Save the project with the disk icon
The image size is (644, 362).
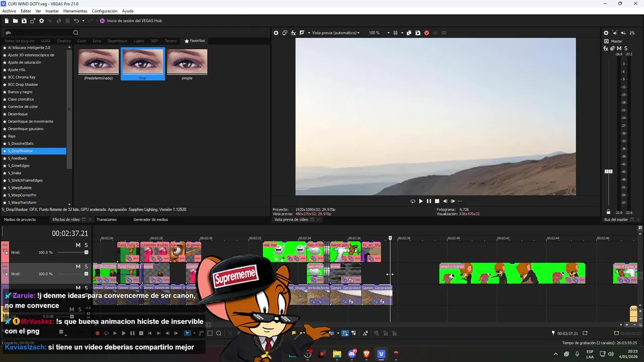24,21
